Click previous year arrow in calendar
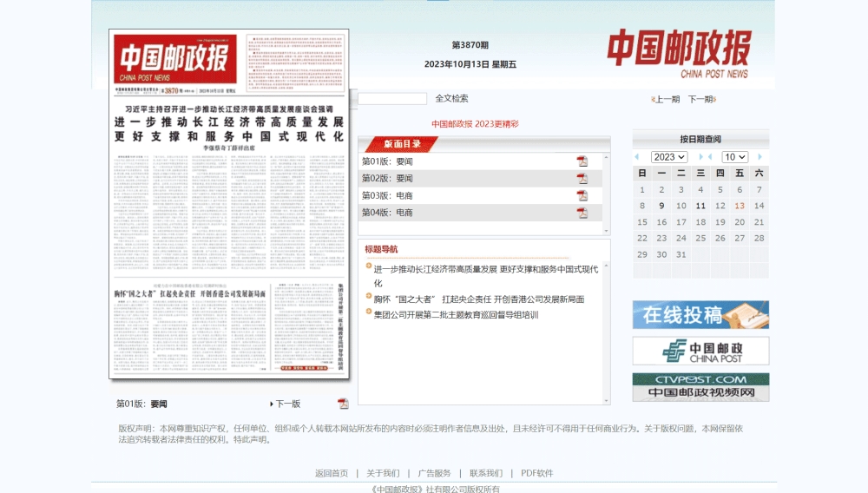Image resolution: width=868 pixels, height=493 pixels. pyautogui.click(x=636, y=157)
